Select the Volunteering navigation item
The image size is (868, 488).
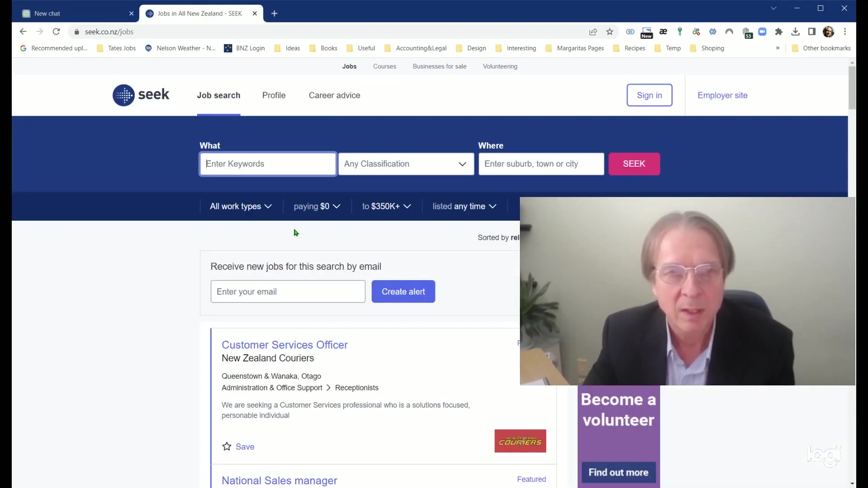[500, 66]
